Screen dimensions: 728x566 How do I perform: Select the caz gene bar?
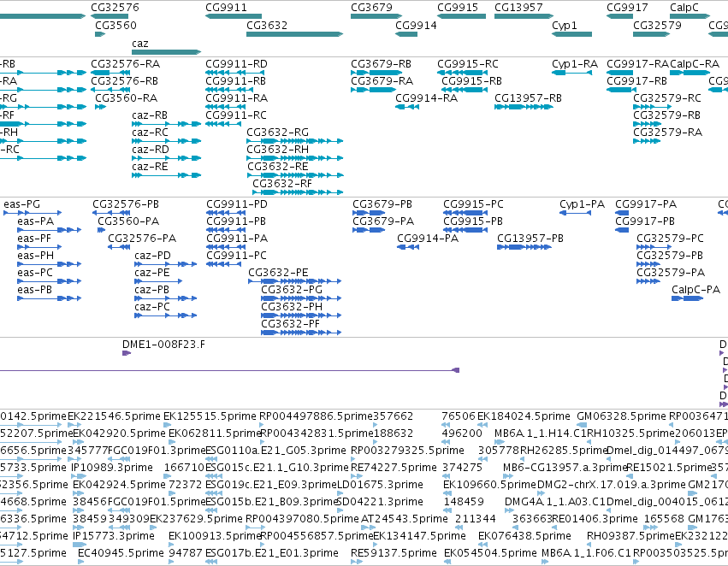(166, 52)
